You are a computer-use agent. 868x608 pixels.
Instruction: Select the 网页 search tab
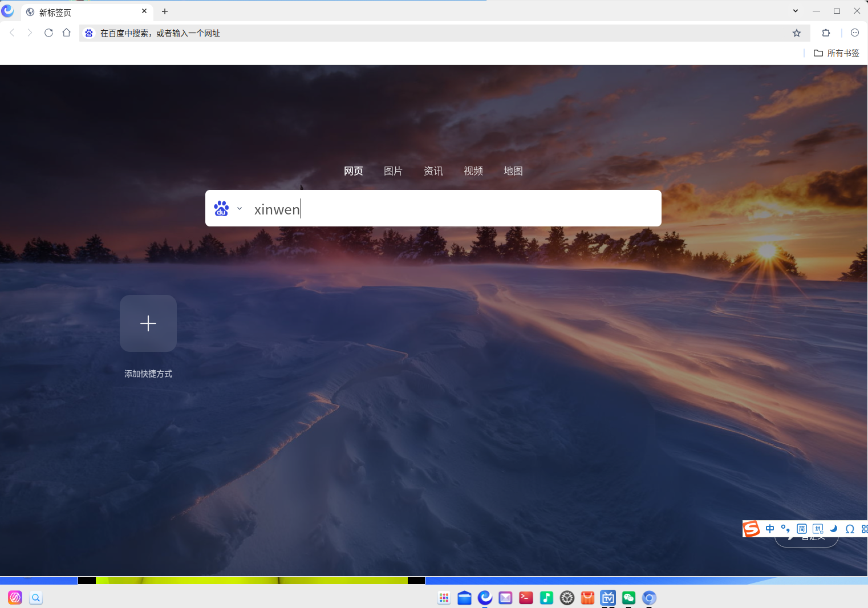(x=354, y=171)
